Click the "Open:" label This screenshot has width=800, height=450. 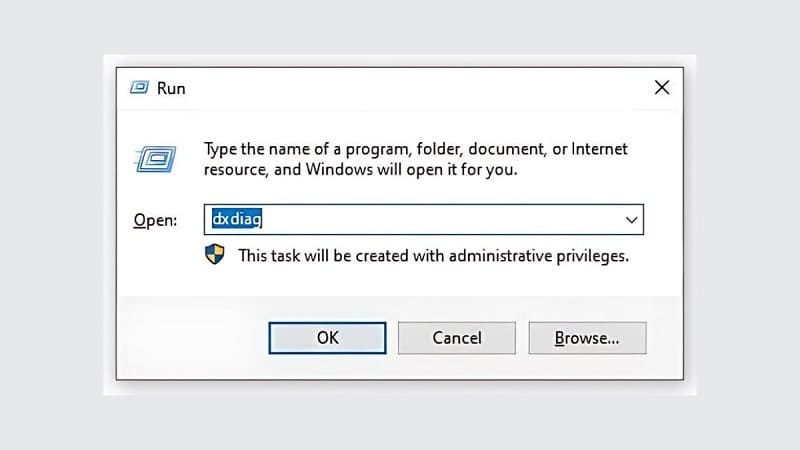154,220
